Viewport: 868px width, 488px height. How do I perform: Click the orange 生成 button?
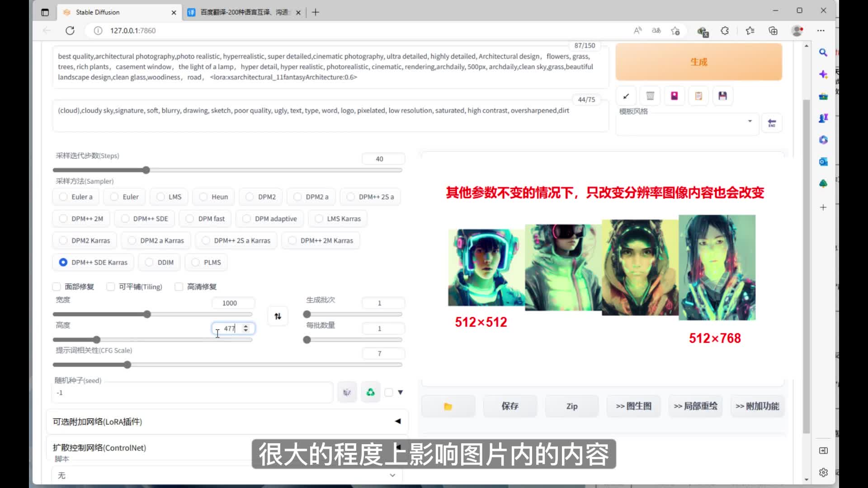[x=698, y=62]
